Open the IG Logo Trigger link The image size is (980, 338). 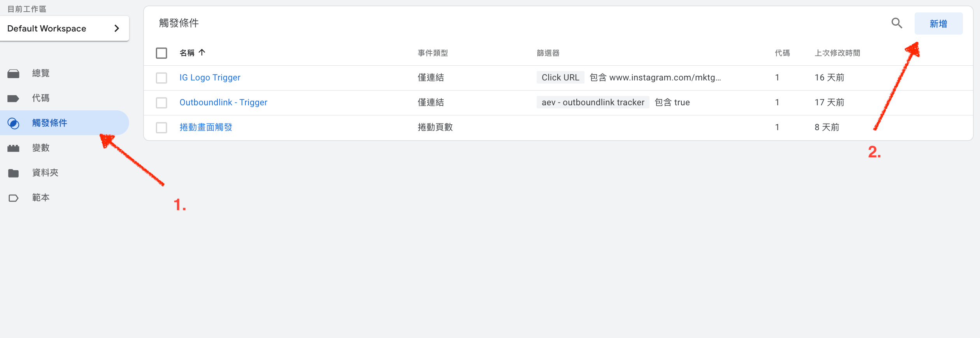(x=210, y=78)
